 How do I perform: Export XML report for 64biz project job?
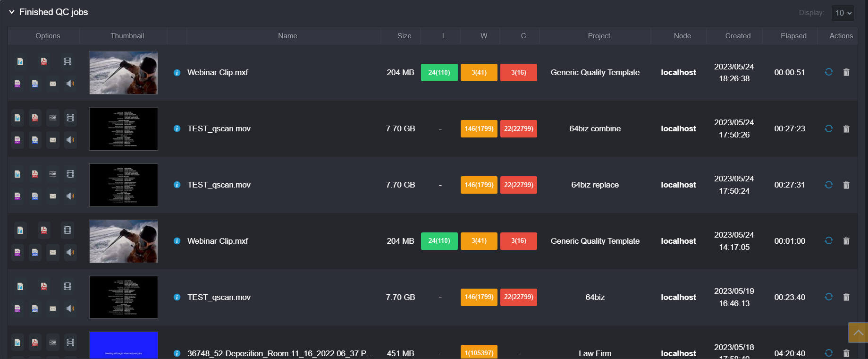coord(17,308)
